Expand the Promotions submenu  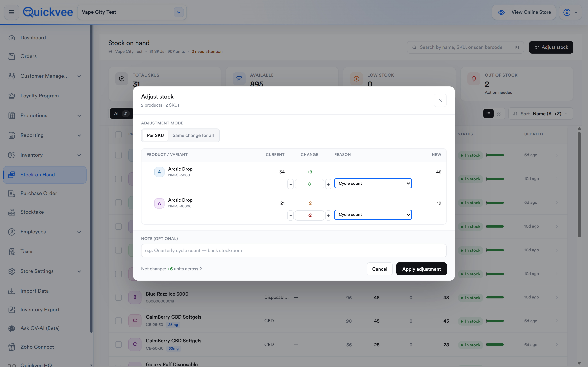(x=79, y=116)
